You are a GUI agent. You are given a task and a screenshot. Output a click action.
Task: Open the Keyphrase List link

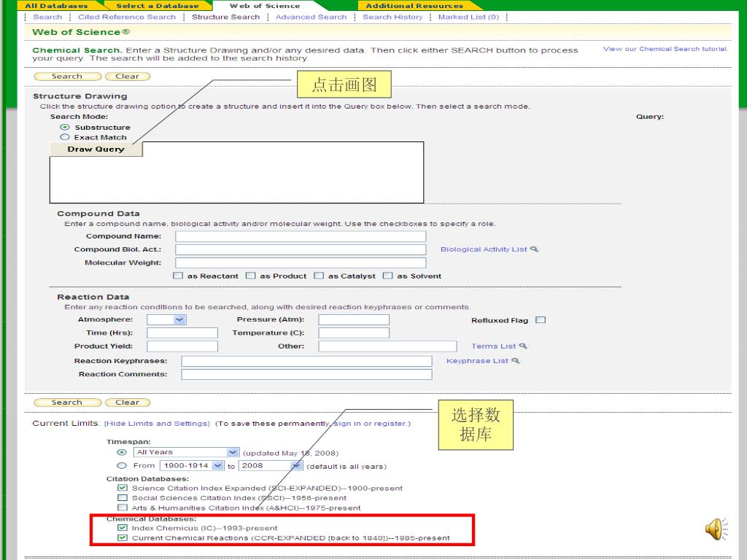(477, 361)
